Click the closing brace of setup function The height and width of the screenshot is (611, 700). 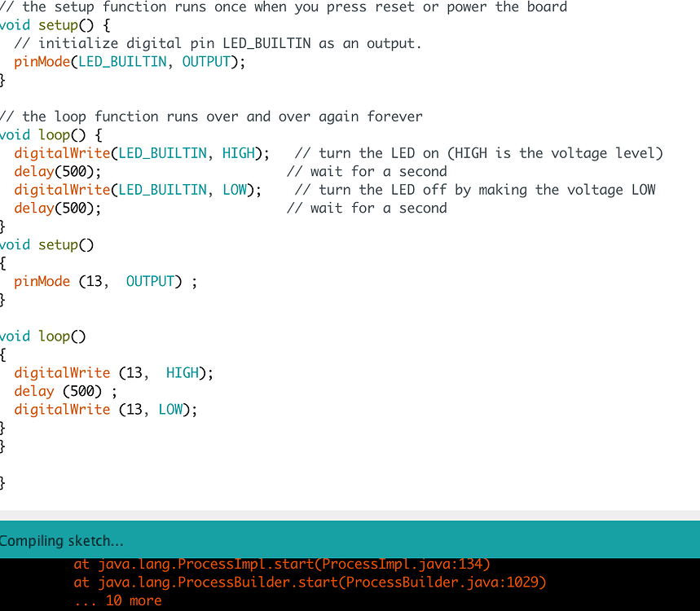coord(2,80)
